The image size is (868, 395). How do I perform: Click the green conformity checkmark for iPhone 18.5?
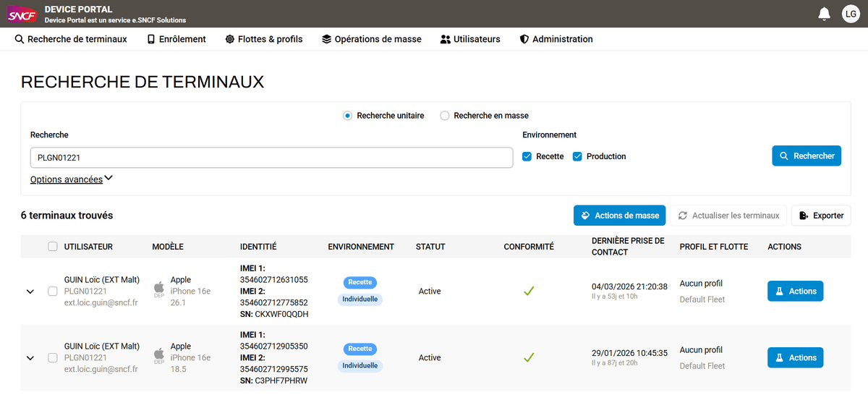pyautogui.click(x=529, y=357)
